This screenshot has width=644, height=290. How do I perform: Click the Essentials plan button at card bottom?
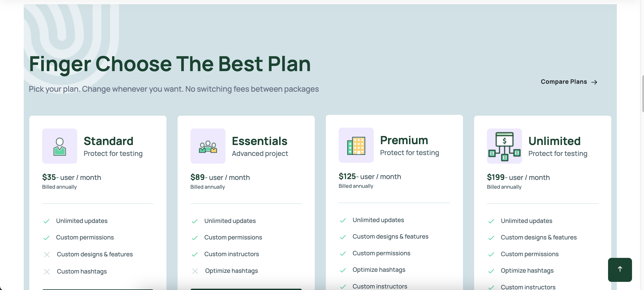246,289
